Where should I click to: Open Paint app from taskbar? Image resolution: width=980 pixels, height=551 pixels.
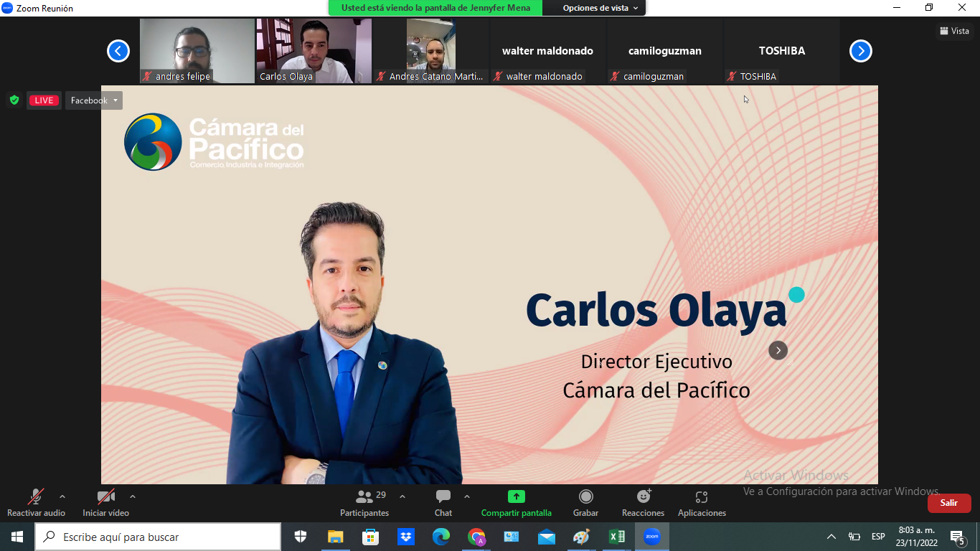[x=582, y=537]
